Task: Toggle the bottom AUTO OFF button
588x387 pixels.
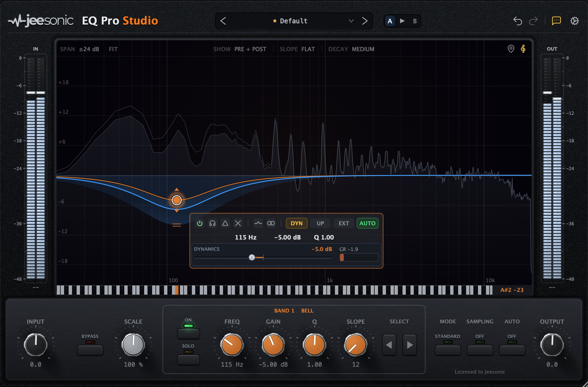Action: (x=512, y=350)
